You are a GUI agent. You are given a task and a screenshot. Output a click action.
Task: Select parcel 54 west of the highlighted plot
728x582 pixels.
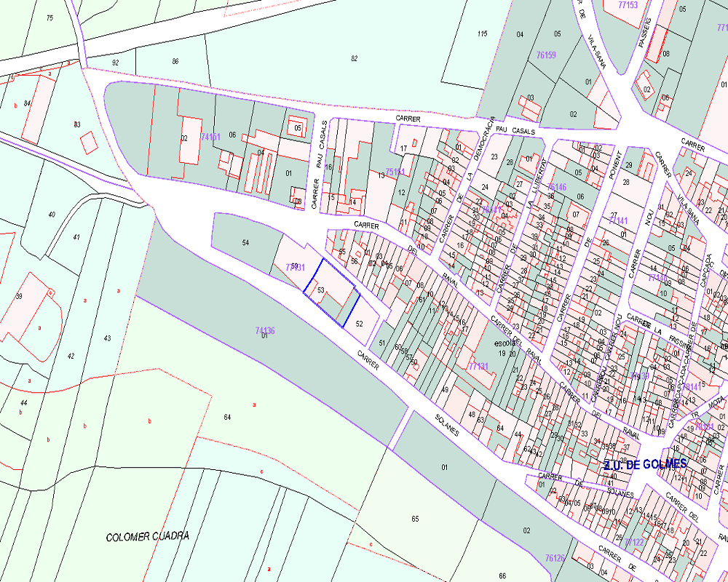(x=245, y=242)
